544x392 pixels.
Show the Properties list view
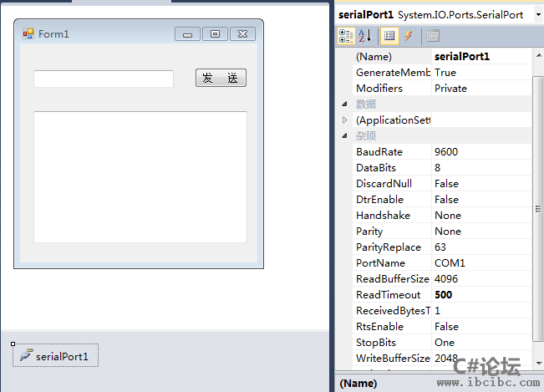389,35
